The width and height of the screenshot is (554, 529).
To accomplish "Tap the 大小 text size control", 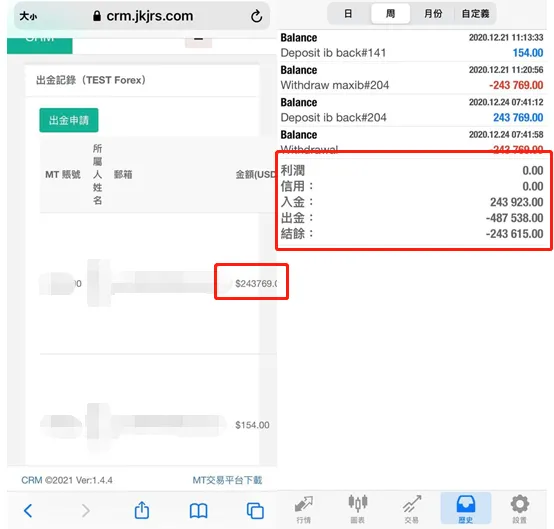I will pos(28,16).
